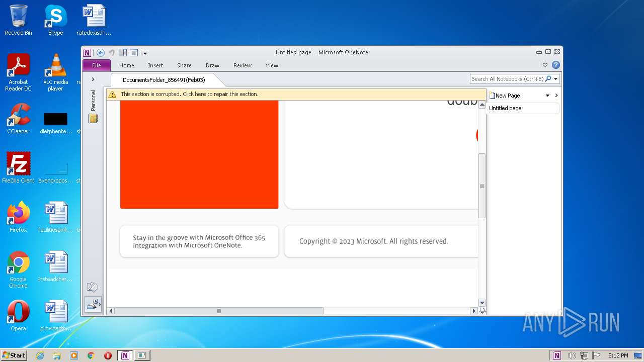The image size is (644, 362).
Task: Open the Personal notebook
Action: tap(93, 106)
